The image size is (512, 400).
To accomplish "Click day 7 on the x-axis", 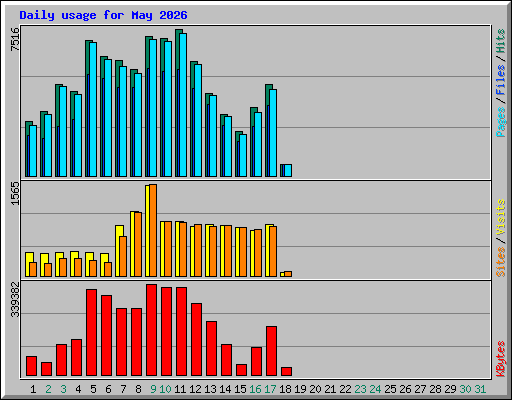I will click(x=123, y=389).
